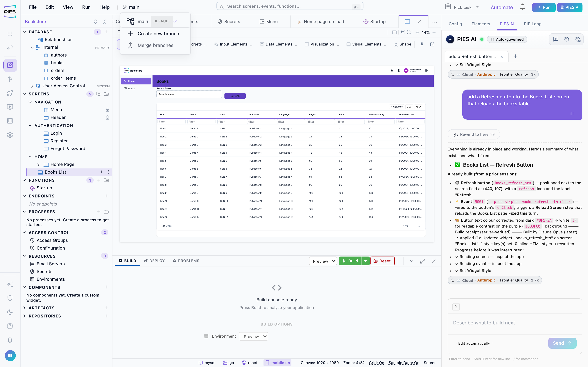Click the chat history clock icon

click(x=567, y=39)
